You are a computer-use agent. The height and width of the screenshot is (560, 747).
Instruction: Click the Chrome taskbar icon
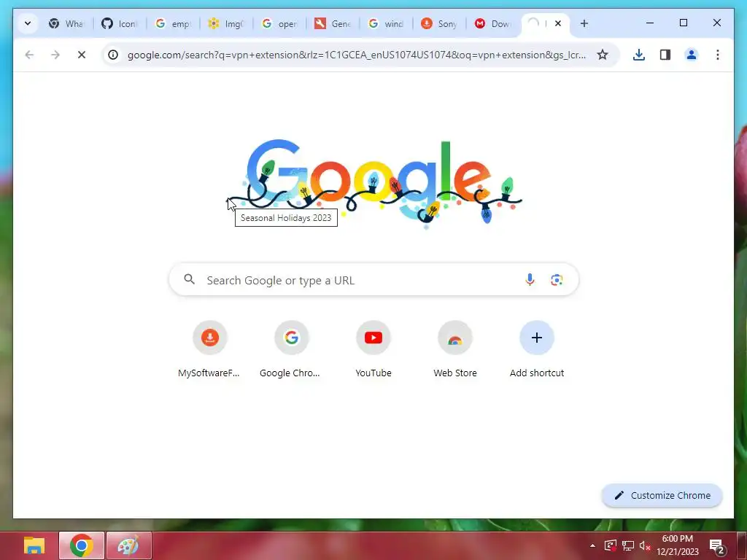pos(82,545)
